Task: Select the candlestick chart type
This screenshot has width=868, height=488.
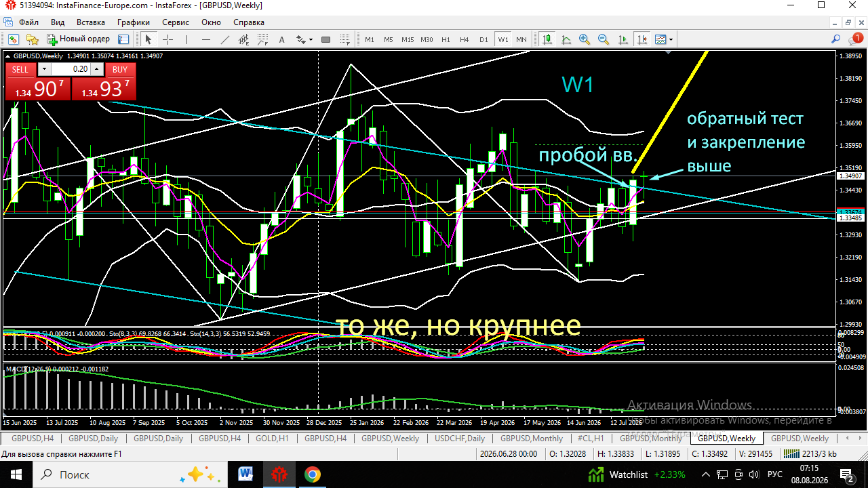Action: point(547,39)
